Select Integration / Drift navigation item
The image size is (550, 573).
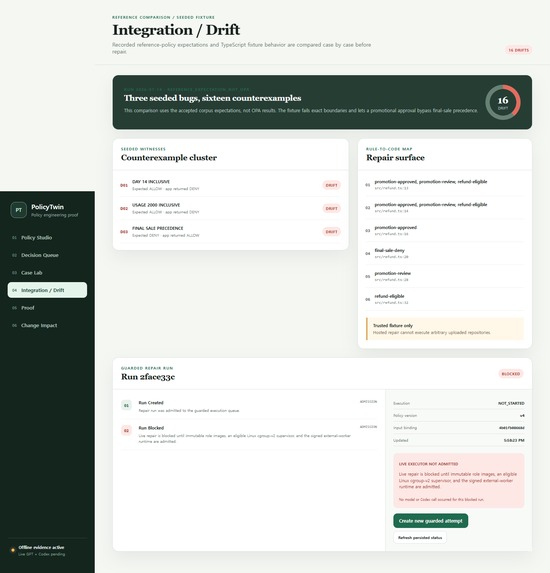point(47,290)
